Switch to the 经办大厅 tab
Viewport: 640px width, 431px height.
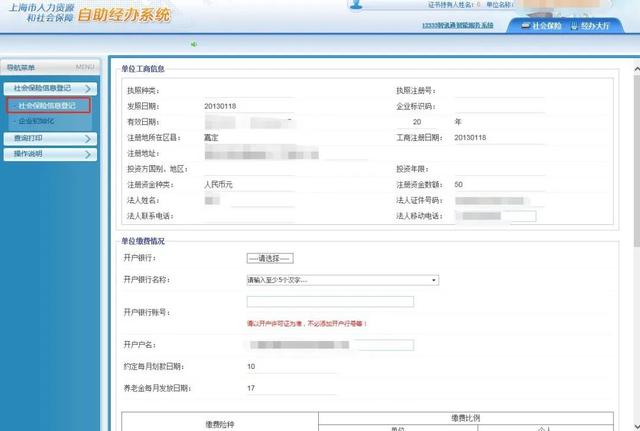pos(590,26)
